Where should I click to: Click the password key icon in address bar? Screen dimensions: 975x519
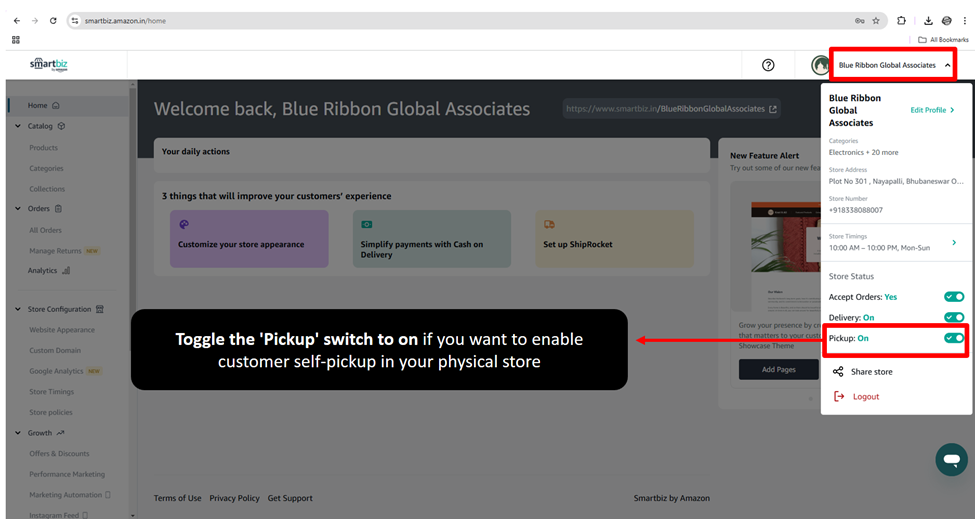coord(859,21)
